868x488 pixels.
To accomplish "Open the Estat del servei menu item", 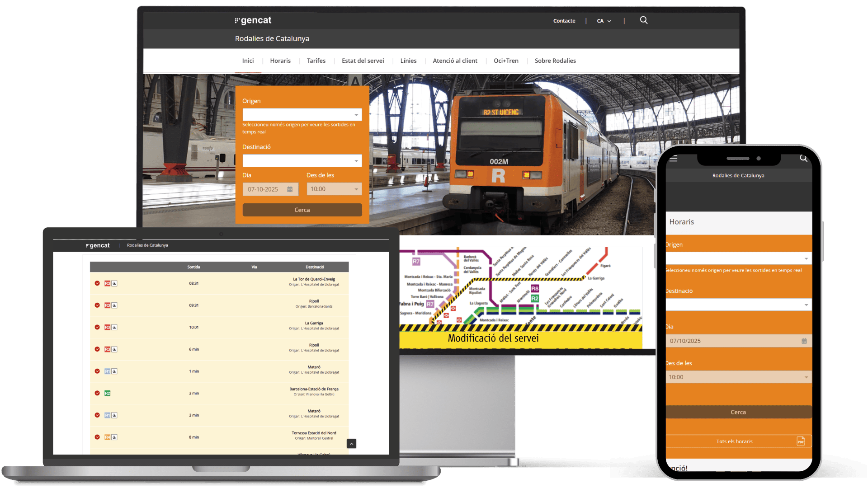I will pos(363,61).
